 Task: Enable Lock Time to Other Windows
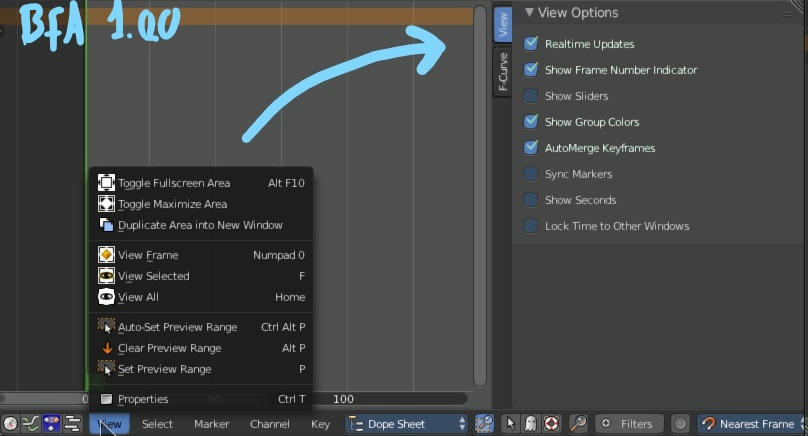point(531,226)
